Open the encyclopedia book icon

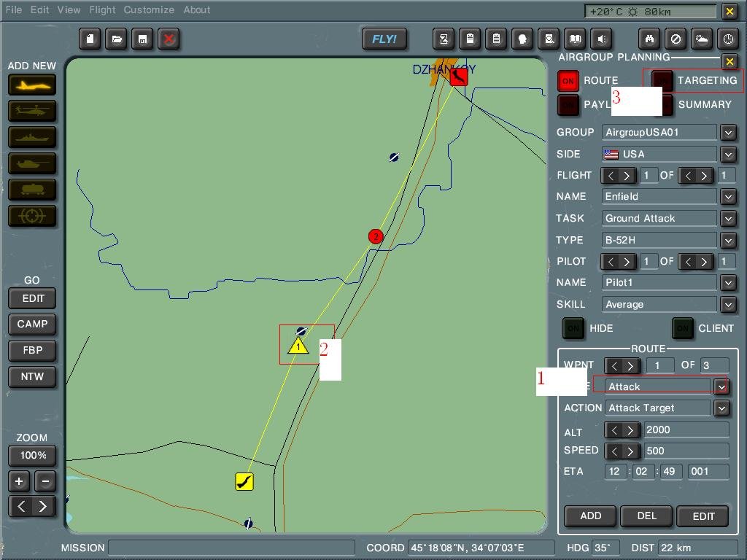point(575,39)
